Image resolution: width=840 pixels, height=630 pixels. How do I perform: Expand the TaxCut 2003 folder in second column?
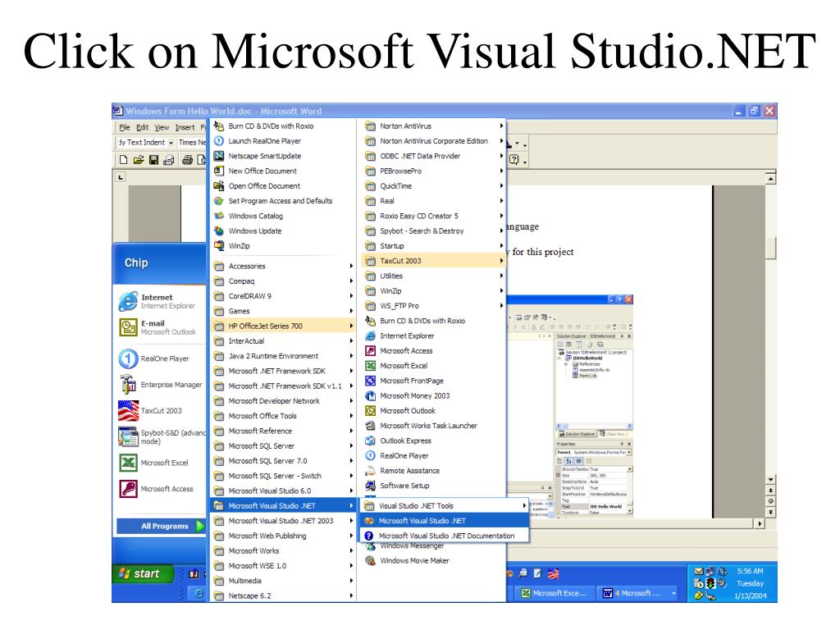pyautogui.click(x=434, y=261)
